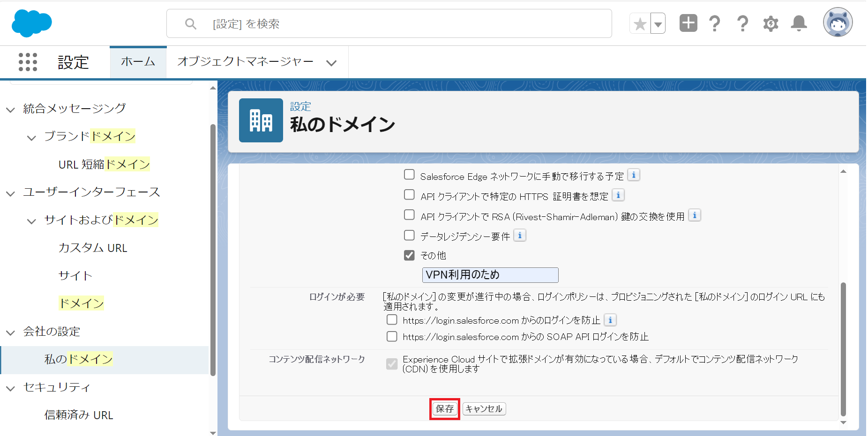Open the global actions plus icon
Image resolution: width=868 pixels, height=436 pixels.
[x=688, y=23]
